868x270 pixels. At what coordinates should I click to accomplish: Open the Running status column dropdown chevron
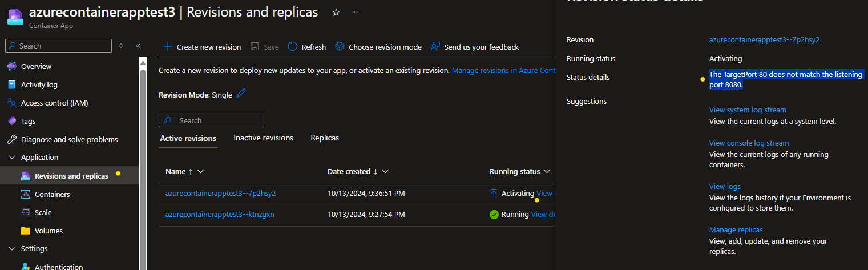[x=547, y=171]
